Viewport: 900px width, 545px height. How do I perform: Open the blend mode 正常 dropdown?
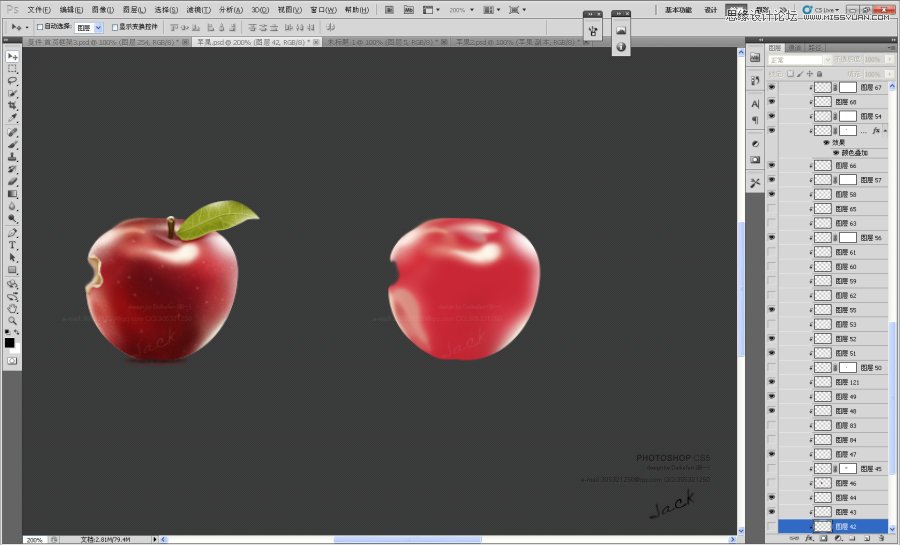pos(800,60)
